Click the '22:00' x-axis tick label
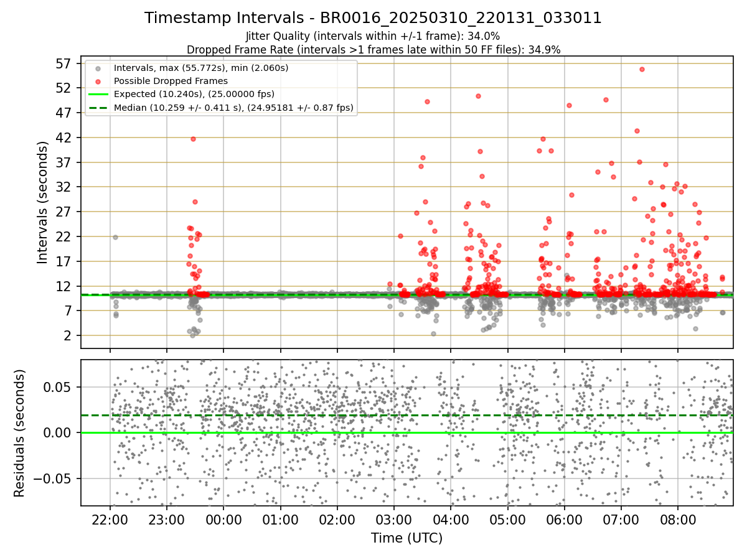The image size is (747, 560). point(110,519)
